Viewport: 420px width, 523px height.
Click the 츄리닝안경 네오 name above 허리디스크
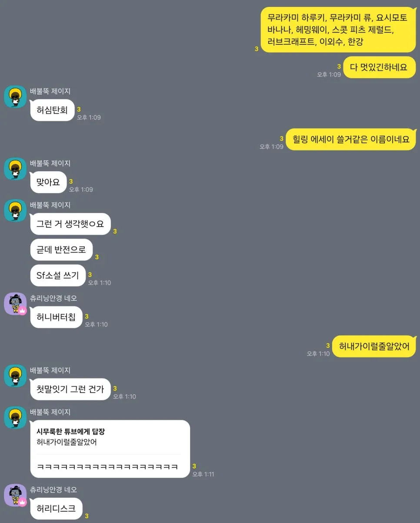point(53,490)
